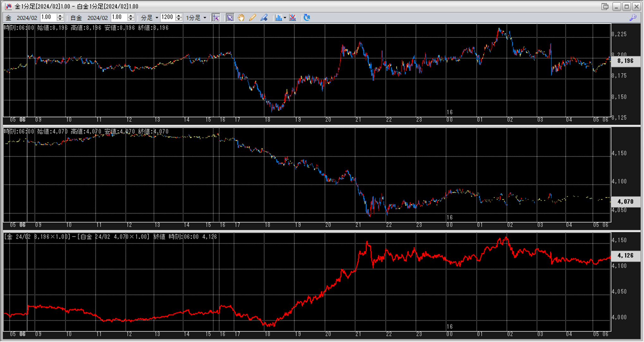Open the 分足 chart type dropdown
This screenshot has height=342, width=644.
tap(157, 18)
